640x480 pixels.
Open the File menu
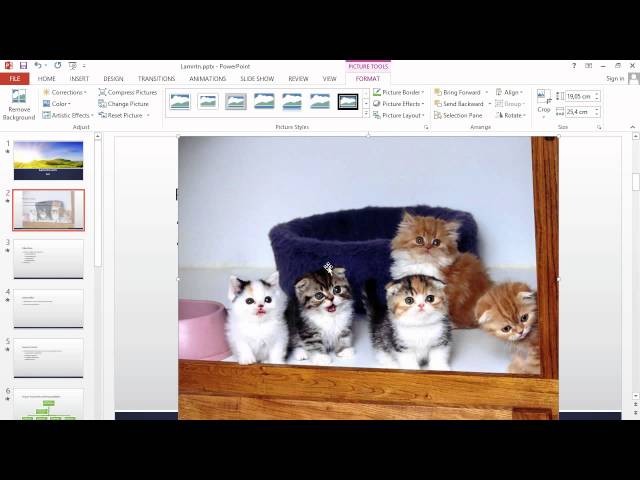(x=15, y=78)
